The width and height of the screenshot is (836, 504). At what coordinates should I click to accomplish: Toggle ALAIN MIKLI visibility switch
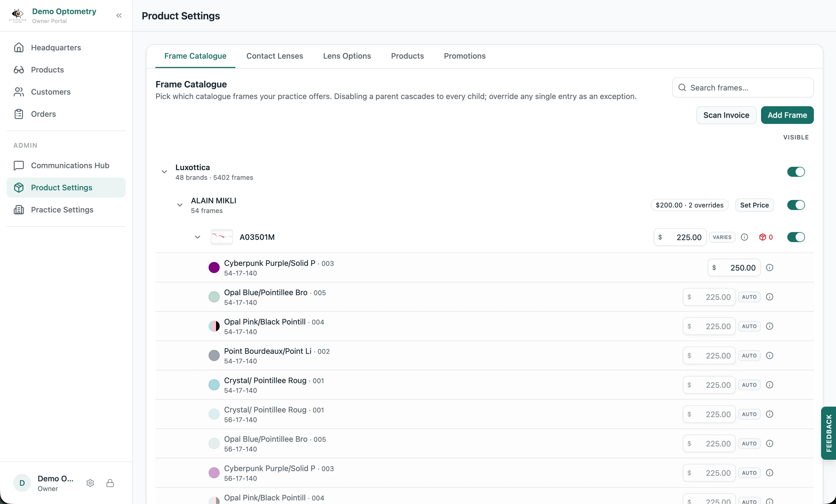coord(796,205)
